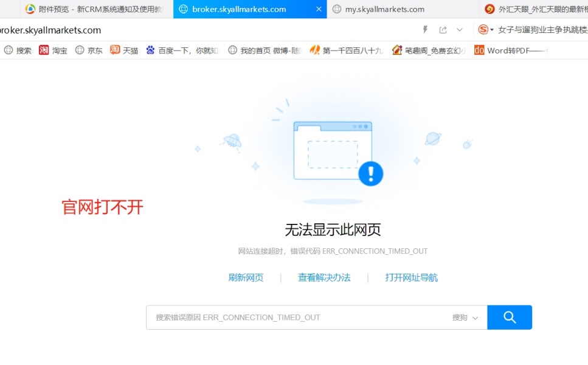588x365 pixels.
Task: Click the 搜索 globe bookmark icon
Action: 9,50
